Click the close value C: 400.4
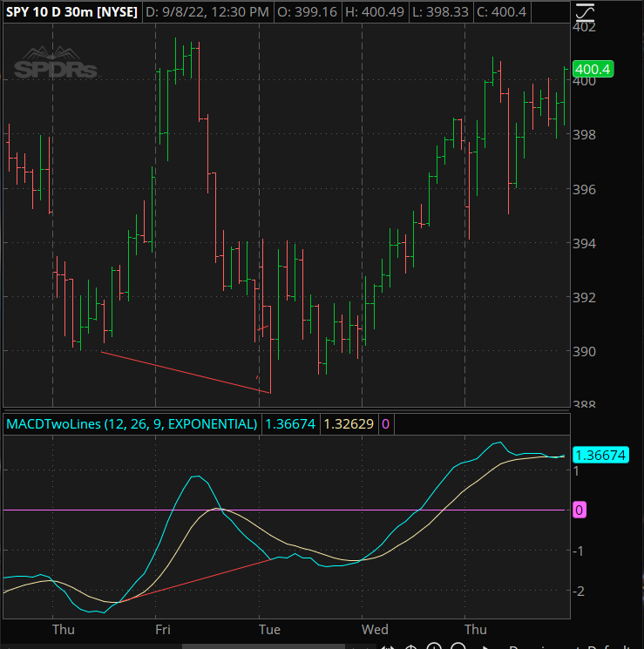Viewport: 644px width, 649px height. 501,12
